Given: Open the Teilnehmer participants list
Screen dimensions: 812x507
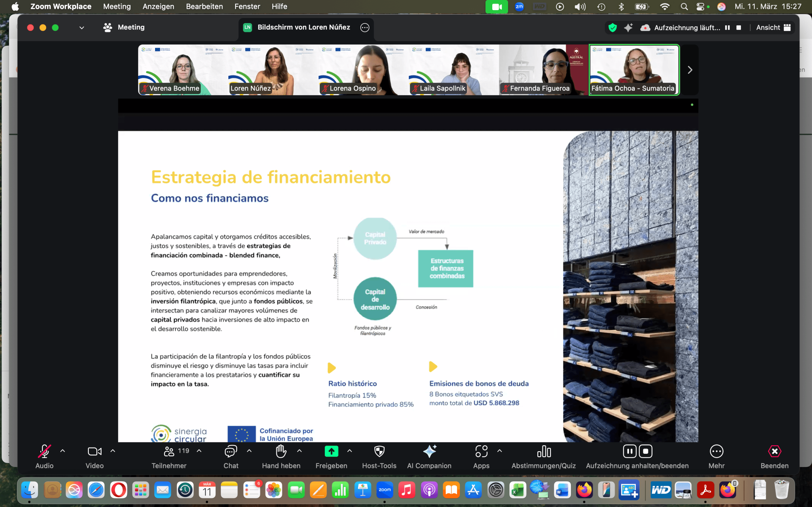Looking at the screenshot, I should [x=169, y=452].
